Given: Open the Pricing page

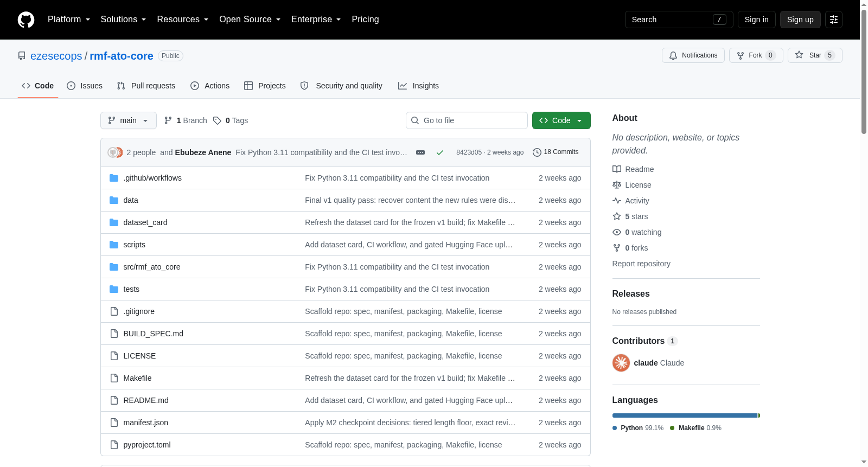Looking at the screenshot, I should tap(365, 20).
